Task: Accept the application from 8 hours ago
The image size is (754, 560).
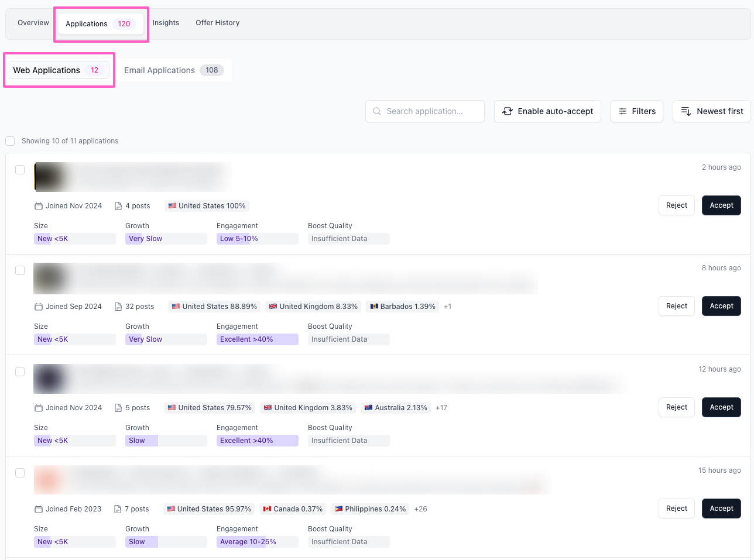Action: (x=721, y=306)
